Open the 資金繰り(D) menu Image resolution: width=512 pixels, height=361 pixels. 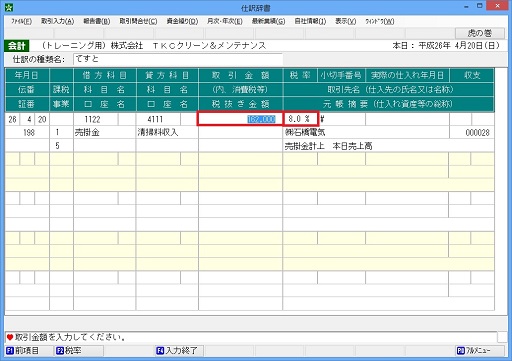point(182,21)
